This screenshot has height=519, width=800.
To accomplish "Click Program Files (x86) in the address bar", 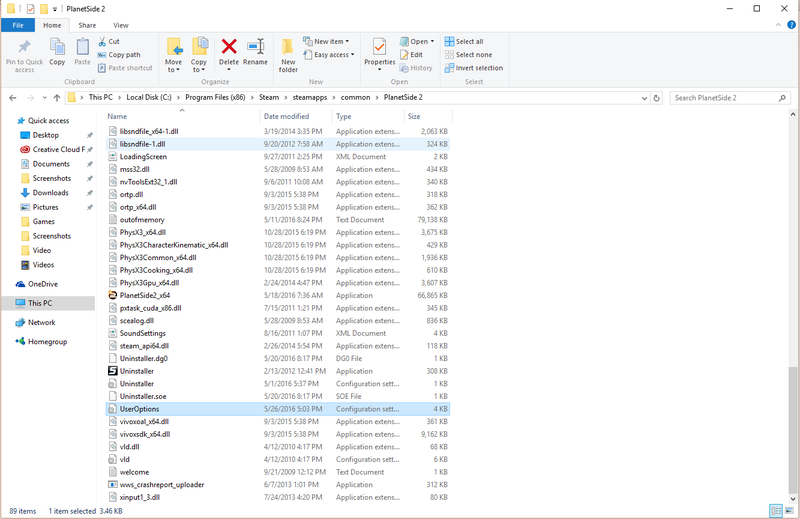I will tap(215, 97).
